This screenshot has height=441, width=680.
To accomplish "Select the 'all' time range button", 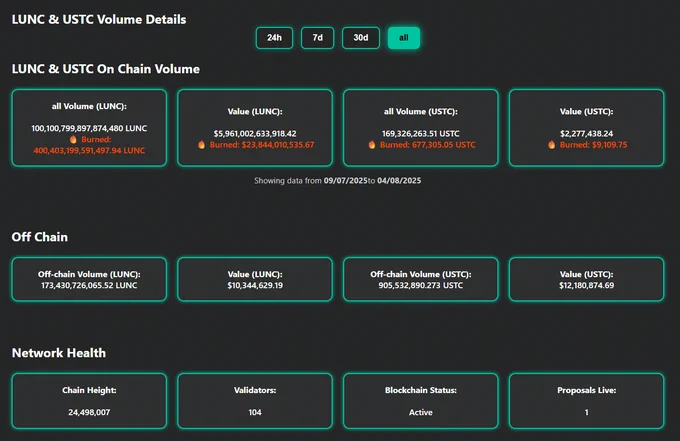I will point(404,38).
